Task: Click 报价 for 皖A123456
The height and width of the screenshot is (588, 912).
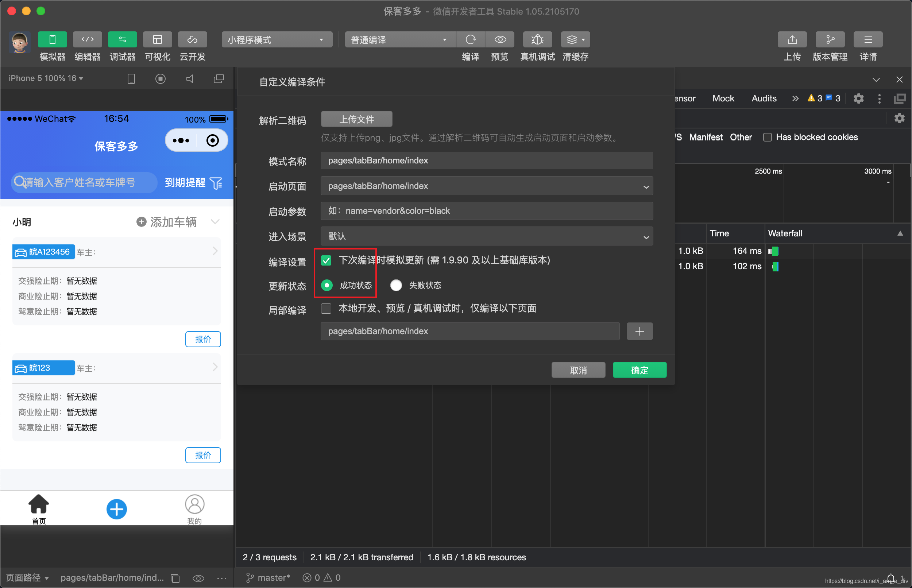Action: [x=203, y=339]
